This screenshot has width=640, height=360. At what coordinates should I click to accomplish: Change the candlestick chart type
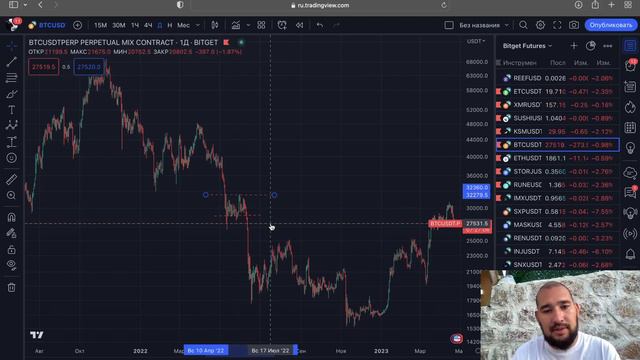(x=215, y=25)
